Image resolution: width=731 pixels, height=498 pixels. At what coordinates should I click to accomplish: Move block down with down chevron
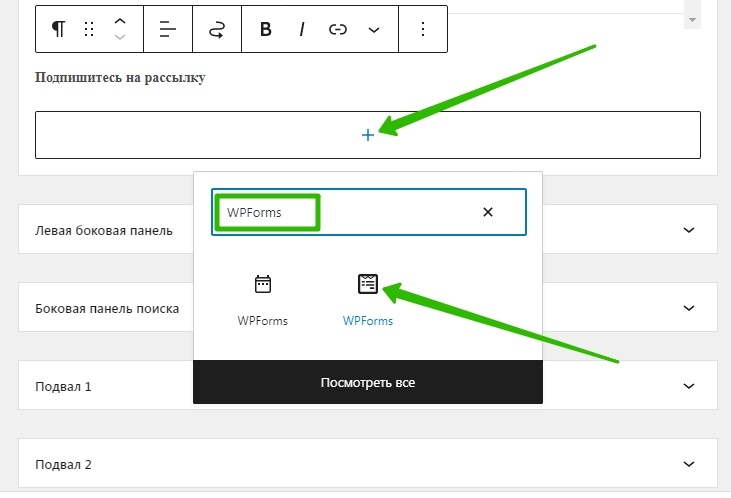click(x=120, y=37)
